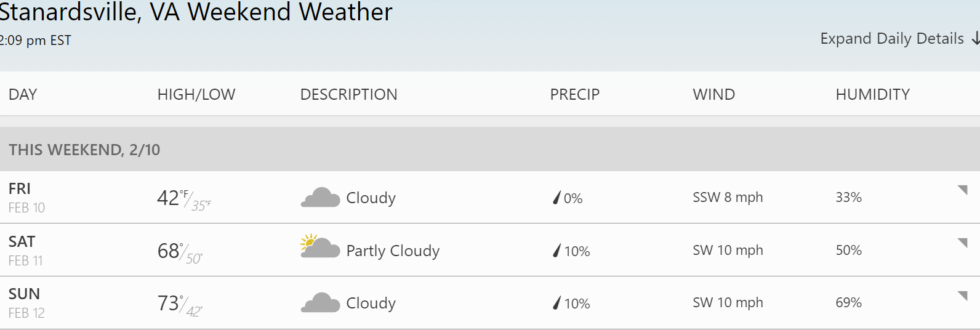Click the cloudy weather icon for Friday
Image resolution: width=980 pixels, height=330 pixels.
point(320,198)
